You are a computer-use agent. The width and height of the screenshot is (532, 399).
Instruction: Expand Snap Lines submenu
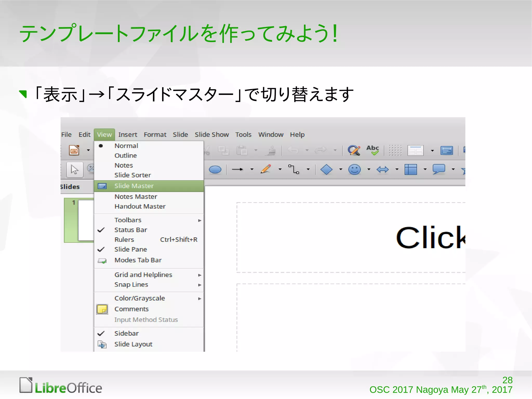point(149,285)
